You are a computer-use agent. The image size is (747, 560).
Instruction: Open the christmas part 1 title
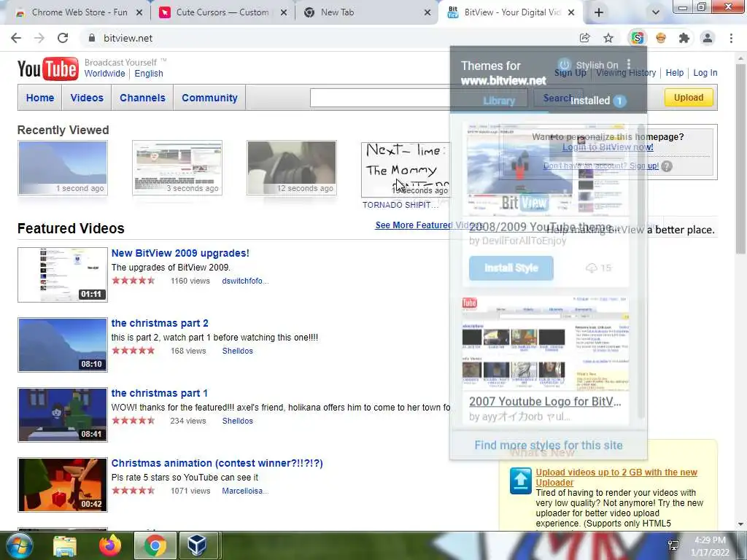coord(160,393)
